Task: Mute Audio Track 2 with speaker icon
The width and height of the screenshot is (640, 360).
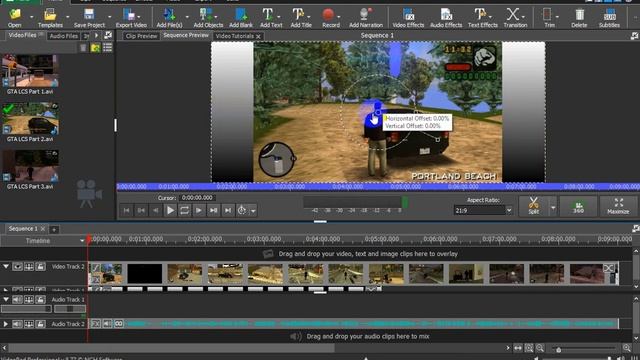Action: (17, 324)
